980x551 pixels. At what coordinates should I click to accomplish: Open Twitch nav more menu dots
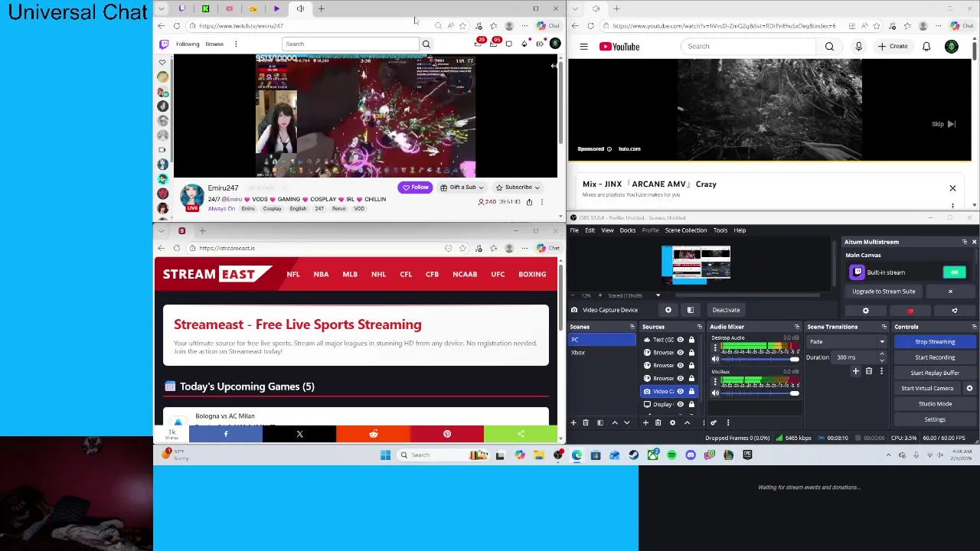click(x=236, y=44)
